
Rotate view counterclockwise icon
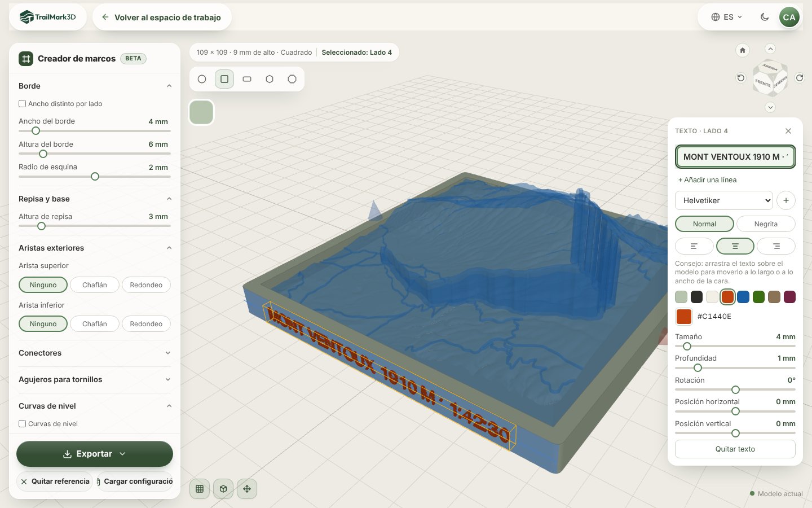click(741, 78)
